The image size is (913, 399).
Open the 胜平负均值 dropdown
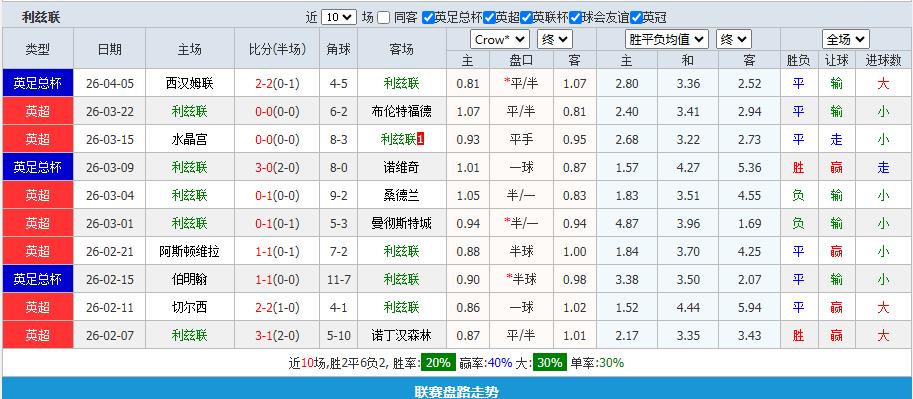coord(667,40)
